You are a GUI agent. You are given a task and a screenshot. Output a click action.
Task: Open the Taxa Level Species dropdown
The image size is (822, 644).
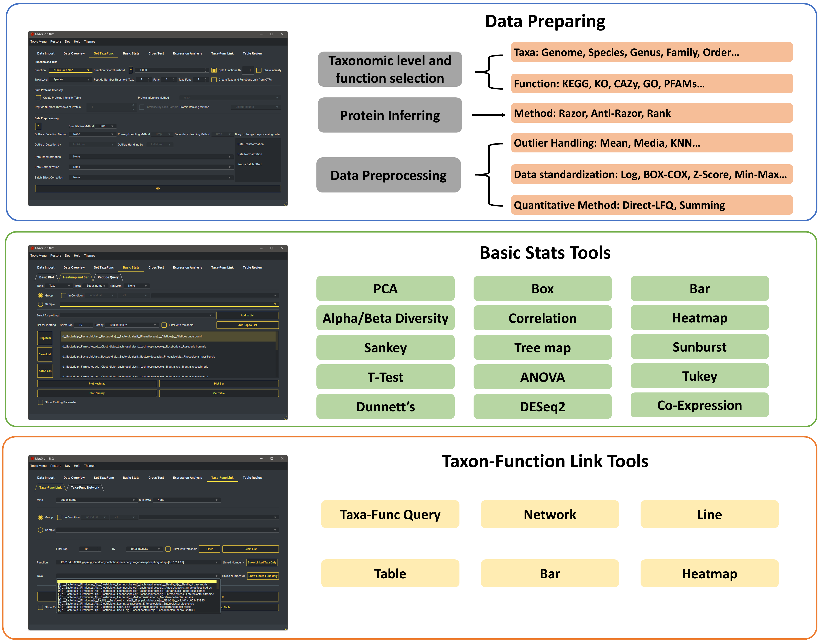tap(71, 80)
